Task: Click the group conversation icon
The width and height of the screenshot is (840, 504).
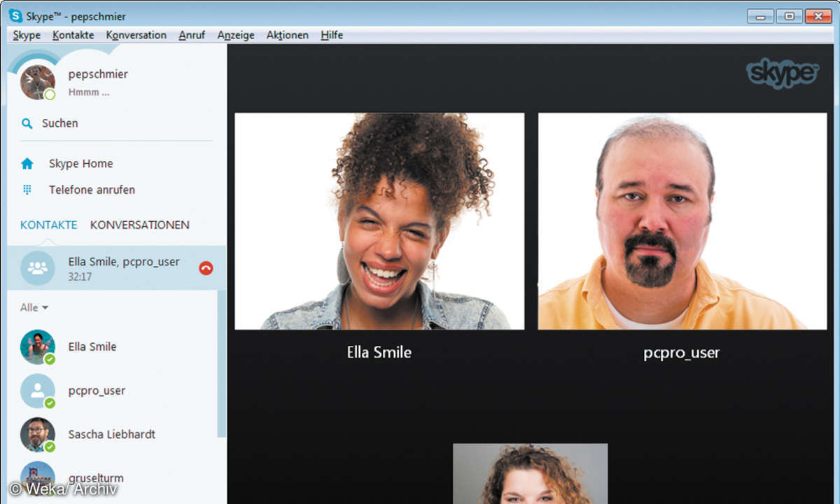Action: (37, 268)
